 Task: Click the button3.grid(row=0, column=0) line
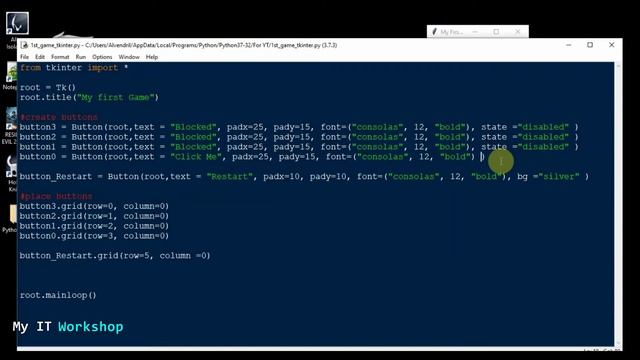point(94,206)
